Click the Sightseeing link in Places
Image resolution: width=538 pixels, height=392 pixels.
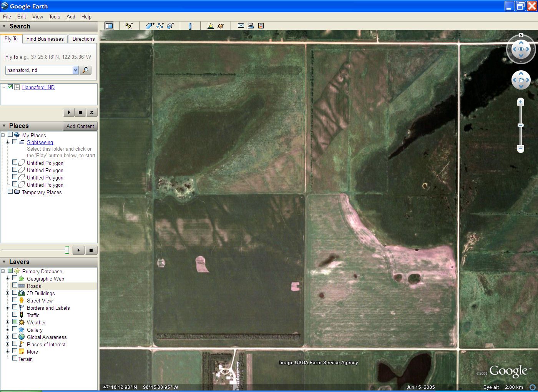pos(40,142)
